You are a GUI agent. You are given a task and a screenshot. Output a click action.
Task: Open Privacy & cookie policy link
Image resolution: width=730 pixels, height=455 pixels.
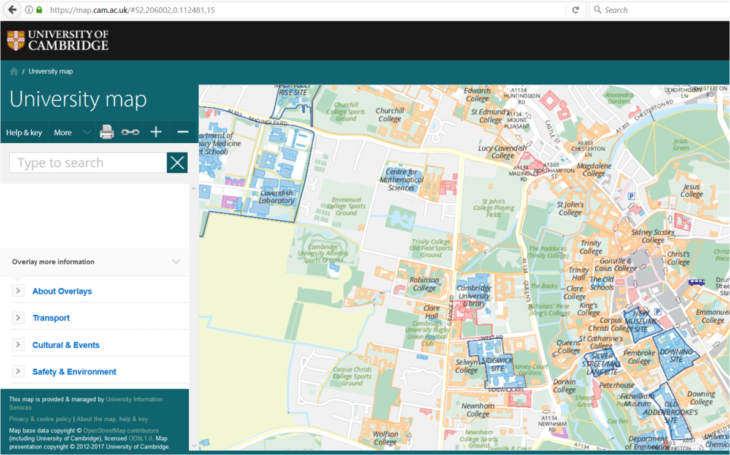(x=40, y=419)
